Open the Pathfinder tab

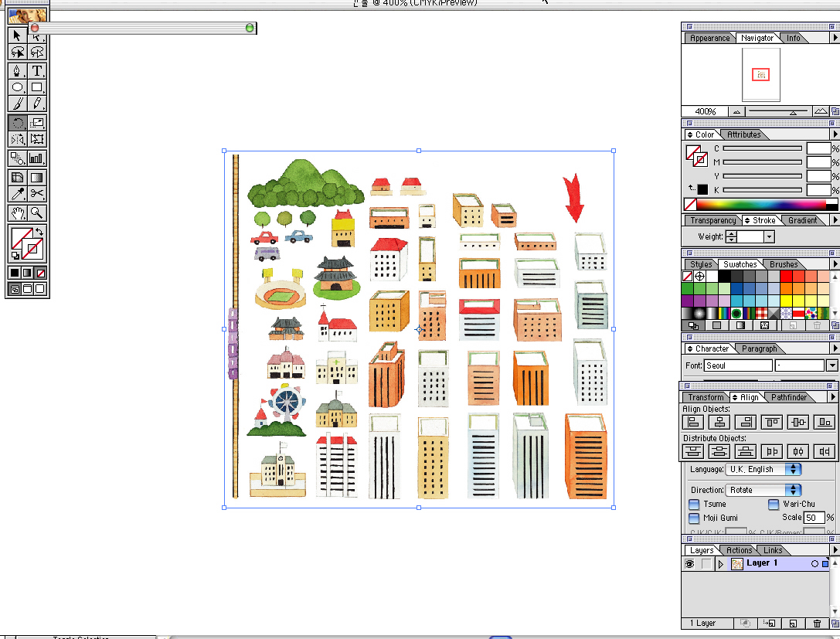789,397
